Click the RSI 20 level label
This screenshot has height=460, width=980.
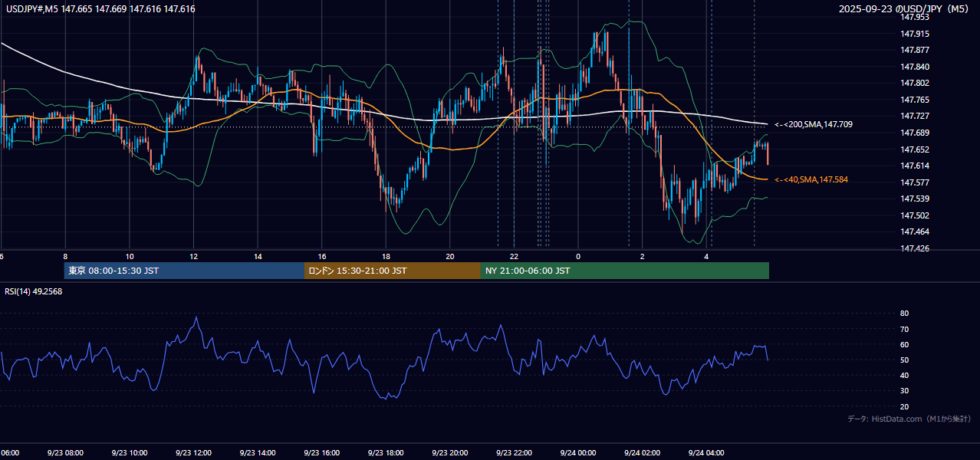[904, 406]
